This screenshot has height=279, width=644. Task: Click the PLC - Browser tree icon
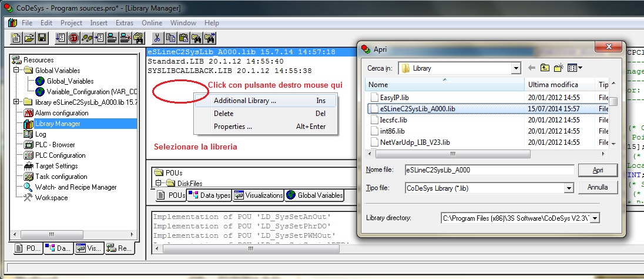click(28, 145)
